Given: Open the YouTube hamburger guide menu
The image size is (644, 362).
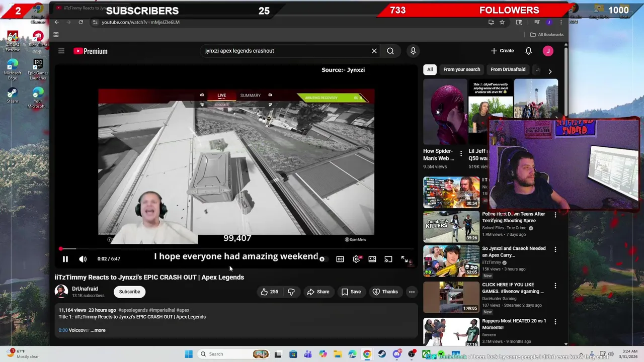Looking at the screenshot, I should [x=61, y=51].
